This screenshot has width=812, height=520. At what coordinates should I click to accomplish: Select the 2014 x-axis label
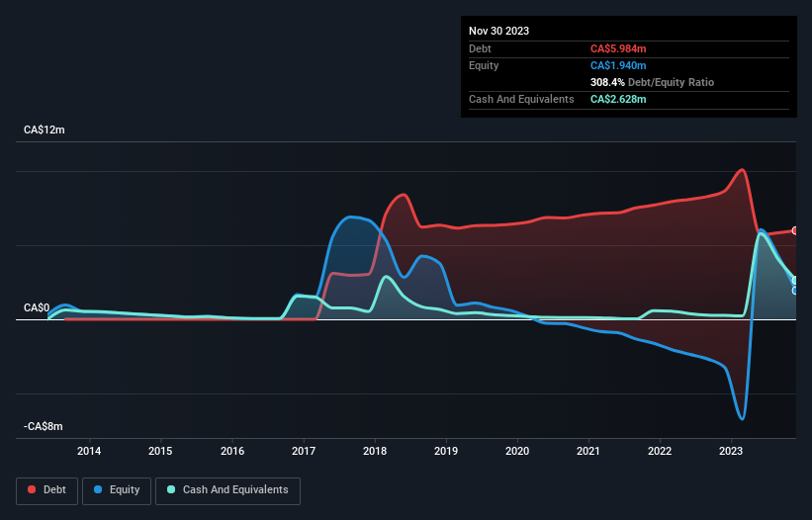[89, 451]
